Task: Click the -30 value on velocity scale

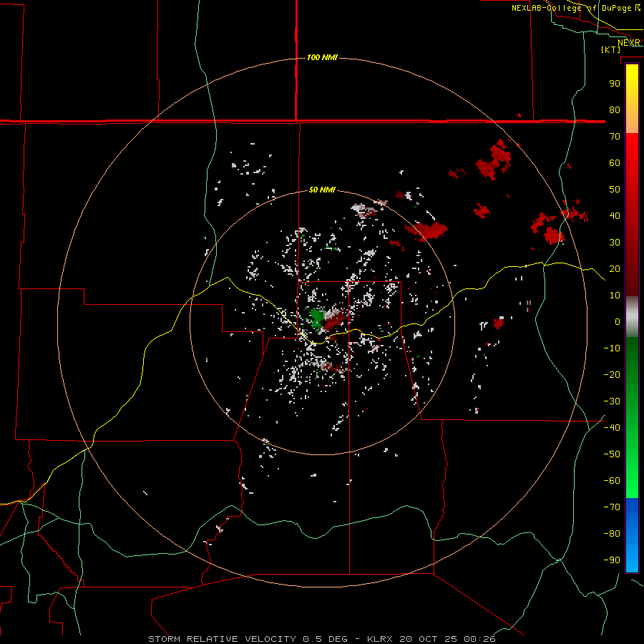Action: point(612,401)
